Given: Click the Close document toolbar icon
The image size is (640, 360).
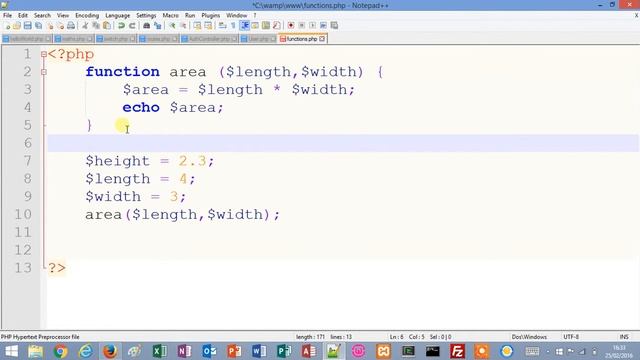Looking at the screenshot, I should tap(50, 26).
